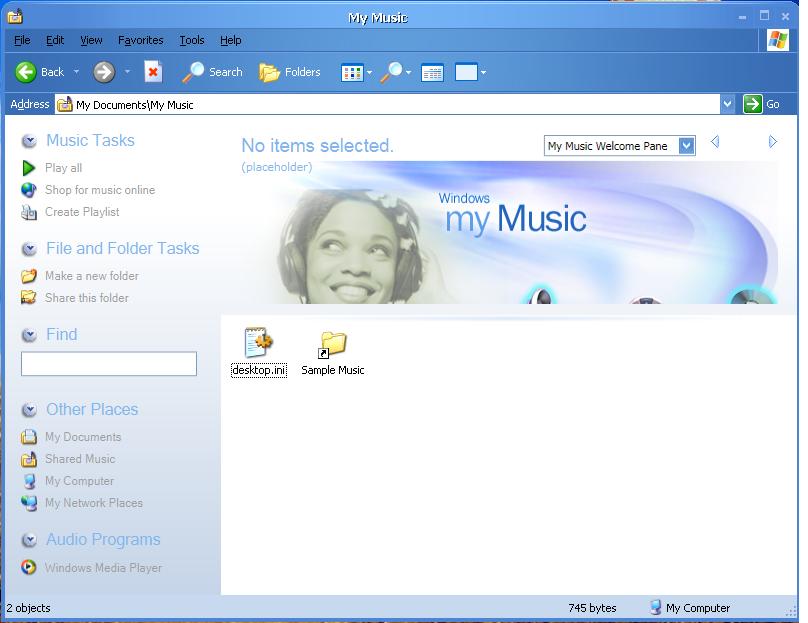Expand the Views dropdown arrow

point(369,73)
